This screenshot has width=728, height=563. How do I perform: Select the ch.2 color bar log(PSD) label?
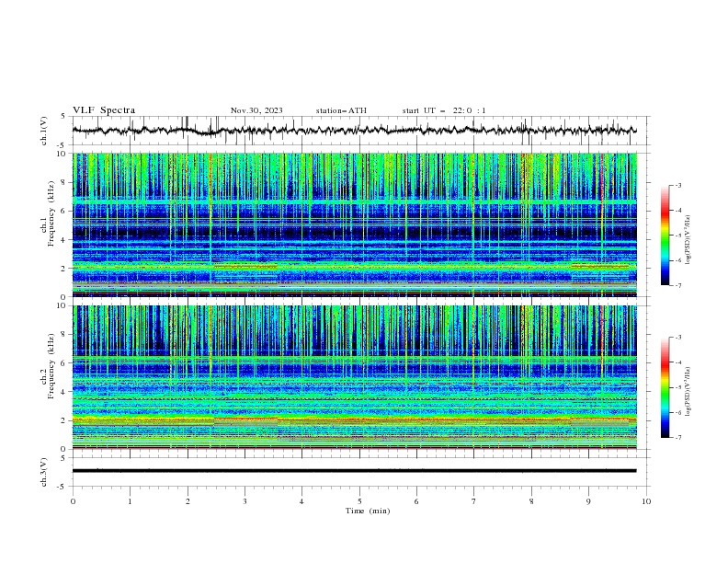688,392
